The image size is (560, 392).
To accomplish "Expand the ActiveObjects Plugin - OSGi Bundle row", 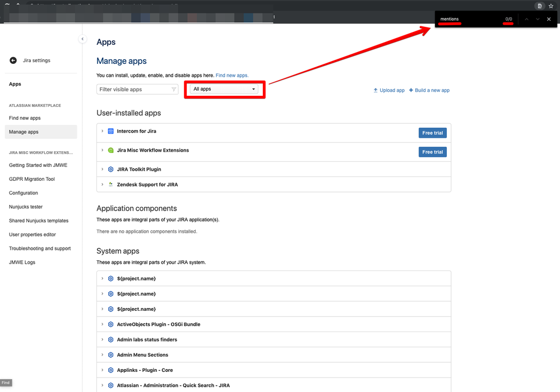I will coord(102,324).
